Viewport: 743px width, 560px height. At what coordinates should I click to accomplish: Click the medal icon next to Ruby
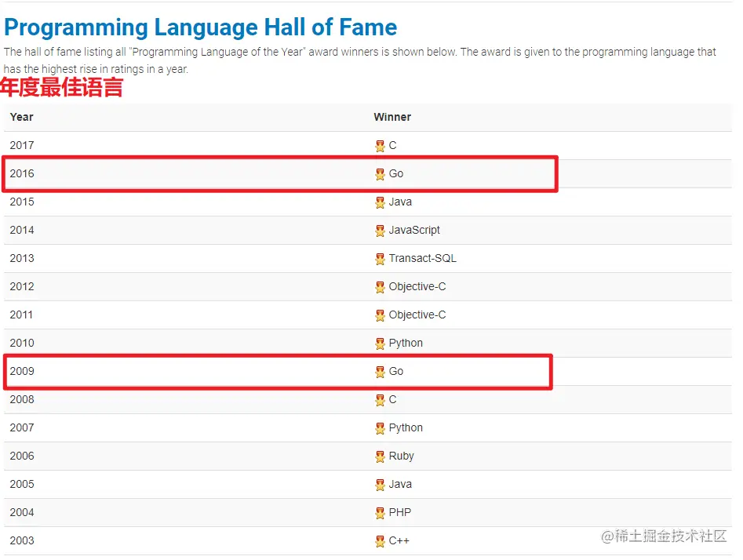pyautogui.click(x=380, y=456)
